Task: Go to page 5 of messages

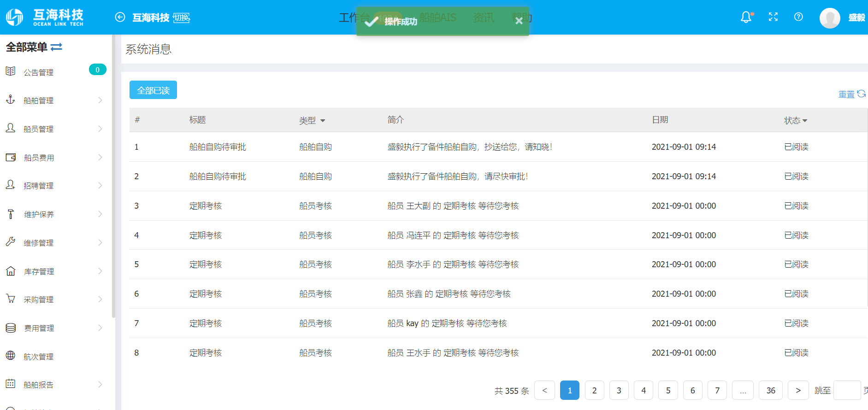Action: (x=668, y=390)
